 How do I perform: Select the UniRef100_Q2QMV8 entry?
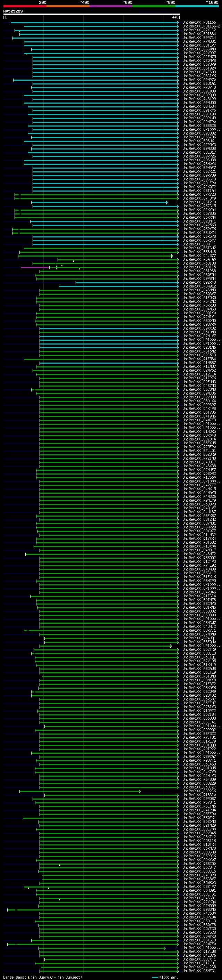tap(199, 60)
